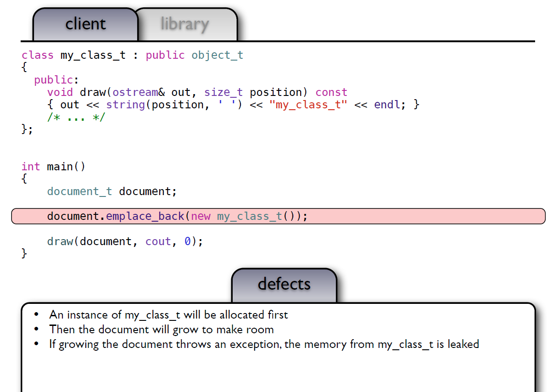Click the draw(document, cout, 0) call
553x392 pixels.
pyautogui.click(x=125, y=241)
